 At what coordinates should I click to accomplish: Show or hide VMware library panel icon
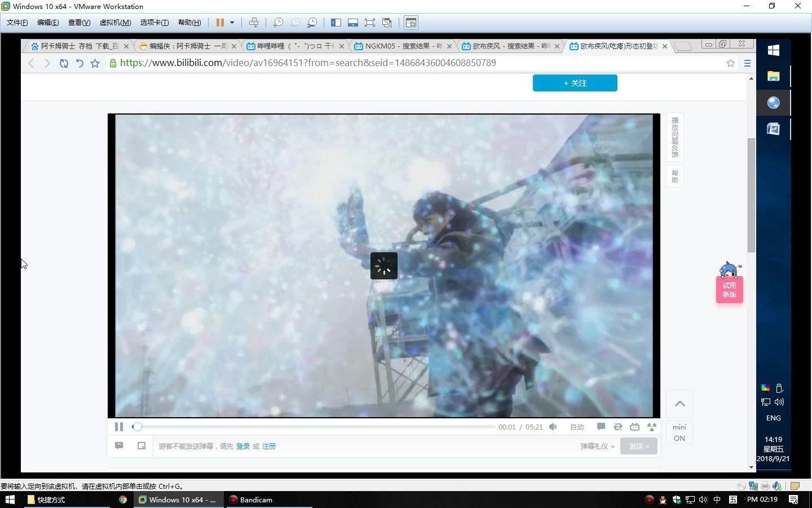click(x=336, y=23)
